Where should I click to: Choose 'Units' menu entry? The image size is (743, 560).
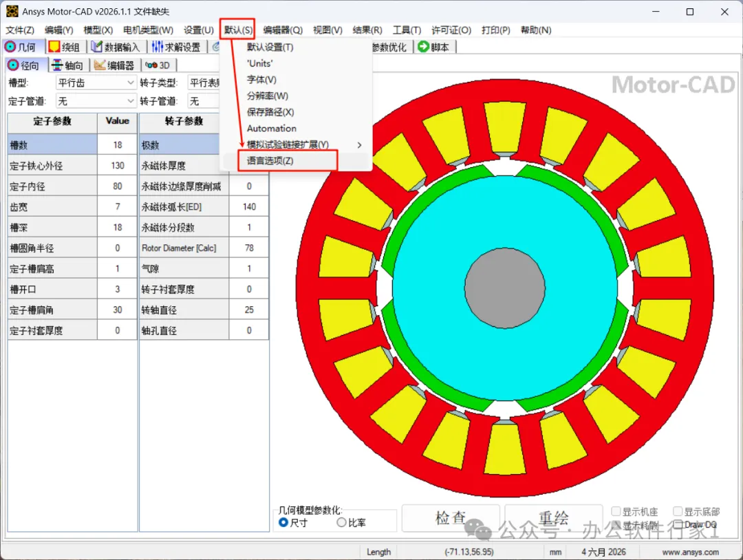[x=296, y=63]
